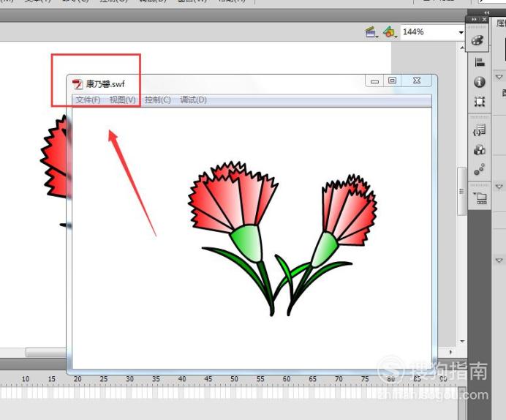Viewport: 506px width, 420px height.
Task: Open the Edit Symbols shapes icon
Action: [x=390, y=32]
